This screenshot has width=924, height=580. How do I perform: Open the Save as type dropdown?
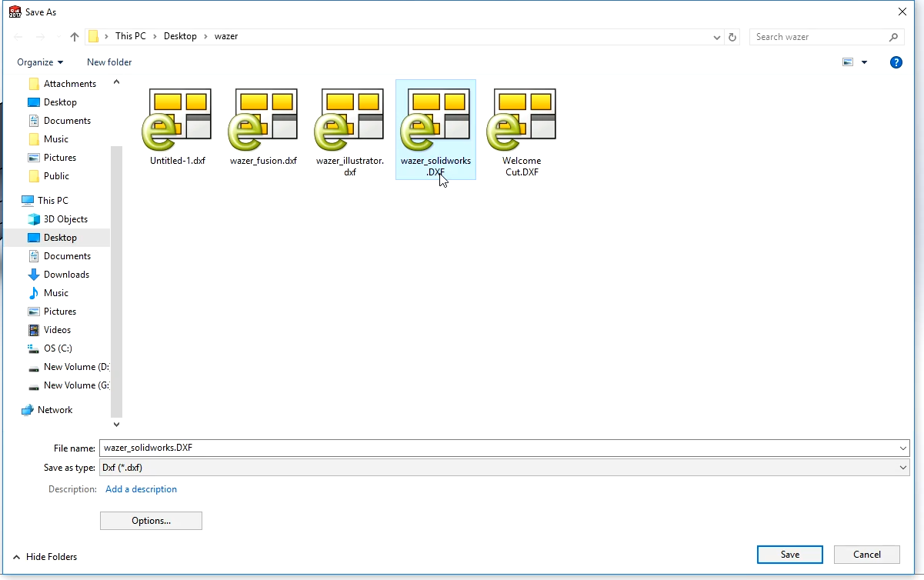902,468
